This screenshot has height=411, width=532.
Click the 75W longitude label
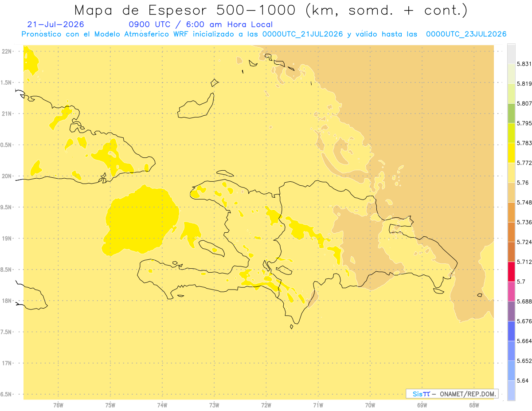tap(110, 405)
